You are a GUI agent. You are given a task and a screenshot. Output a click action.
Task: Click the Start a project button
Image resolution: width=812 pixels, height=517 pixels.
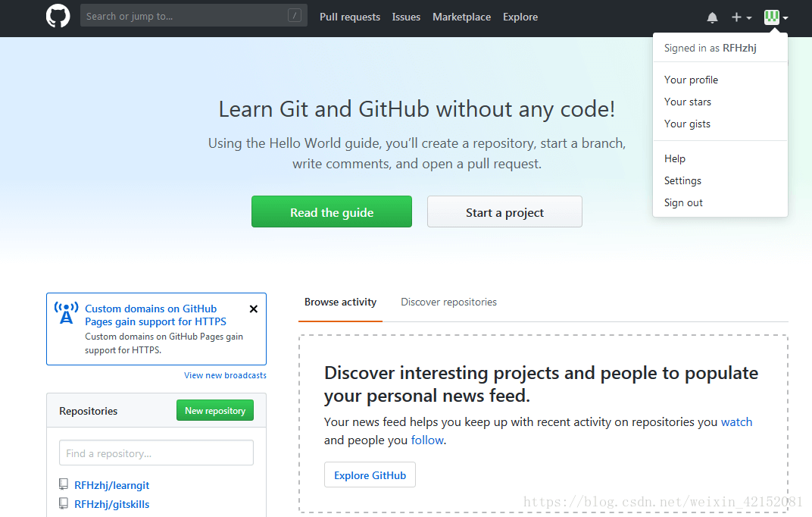tap(504, 211)
